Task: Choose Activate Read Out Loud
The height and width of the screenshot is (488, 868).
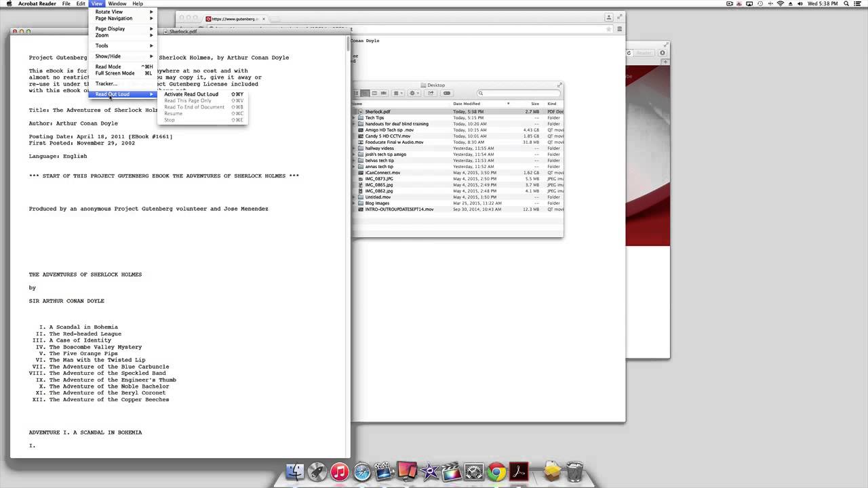Action: (x=202, y=94)
